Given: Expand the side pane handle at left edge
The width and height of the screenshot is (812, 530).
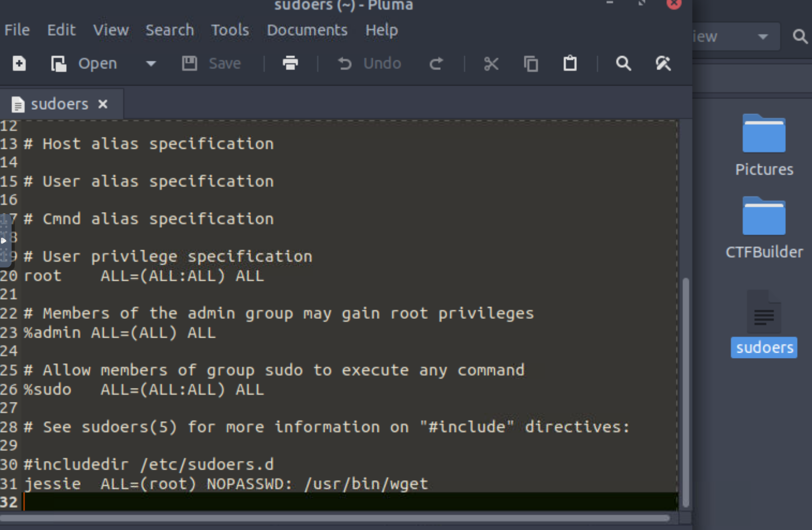Looking at the screenshot, I should [4, 240].
